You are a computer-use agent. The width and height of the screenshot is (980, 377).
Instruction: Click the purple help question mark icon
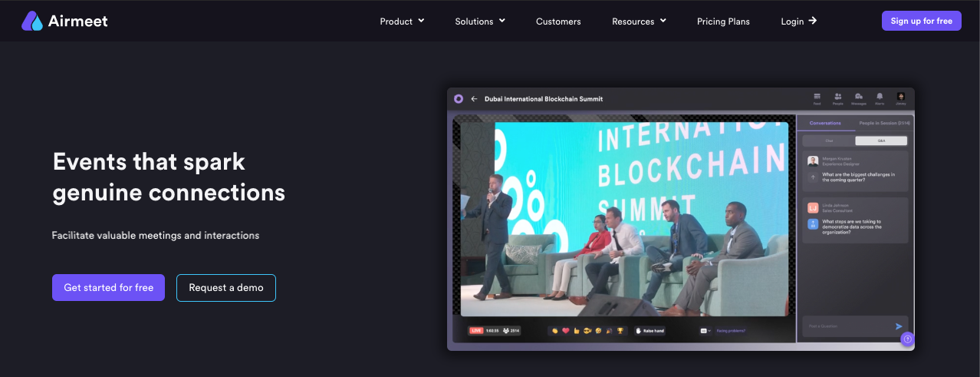pos(907,339)
